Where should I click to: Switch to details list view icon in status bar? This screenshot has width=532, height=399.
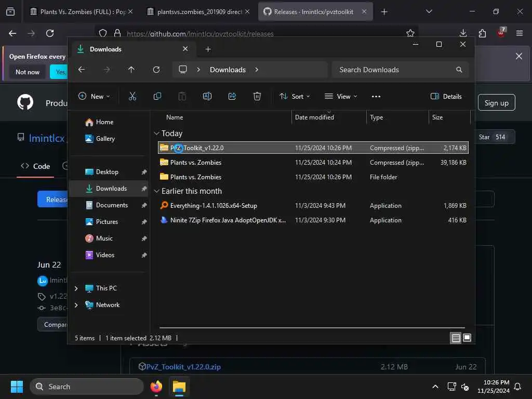(x=456, y=338)
